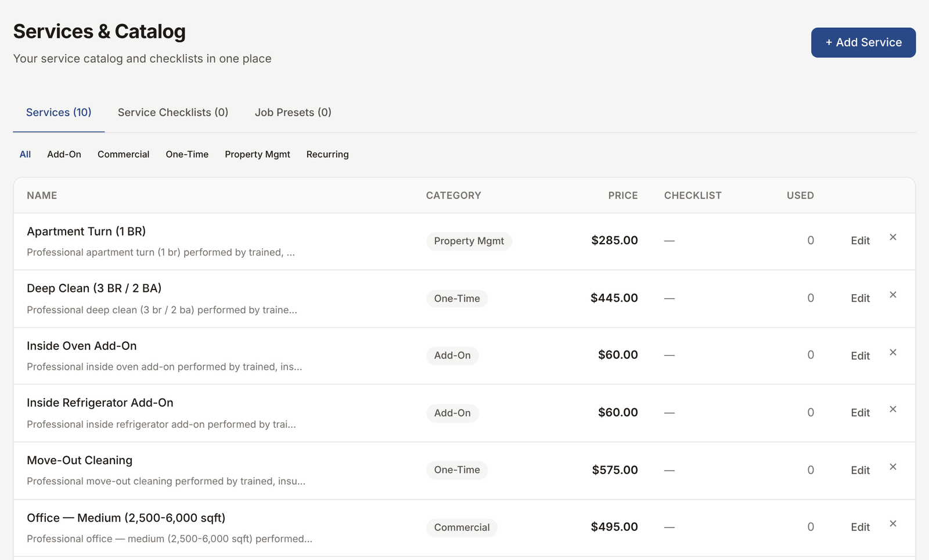The image size is (929, 560).
Task: Show Recurring services filter
Action: coord(327,154)
